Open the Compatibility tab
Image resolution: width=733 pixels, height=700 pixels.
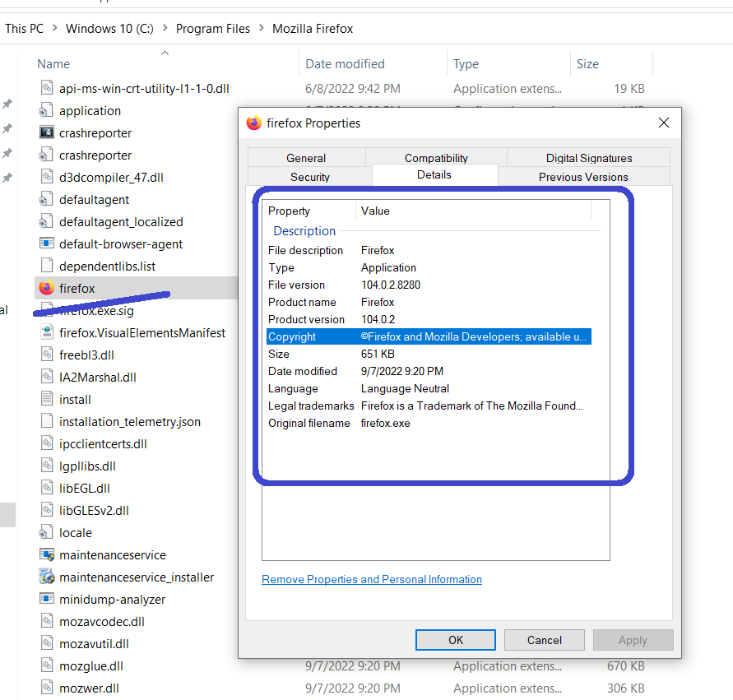[x=436, y=157]
